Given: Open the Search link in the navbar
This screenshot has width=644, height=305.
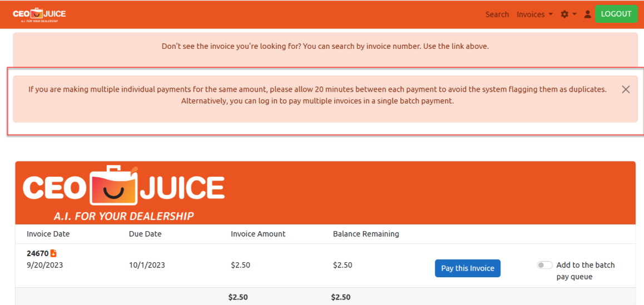Looking at the screenshot, I should [x=497, y=14].
